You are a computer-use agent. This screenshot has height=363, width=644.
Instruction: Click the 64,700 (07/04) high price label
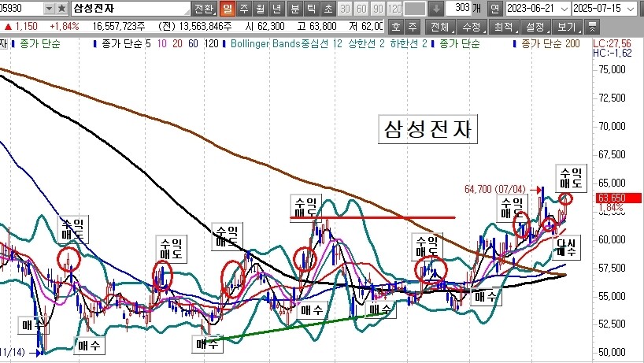pos(495,189)
